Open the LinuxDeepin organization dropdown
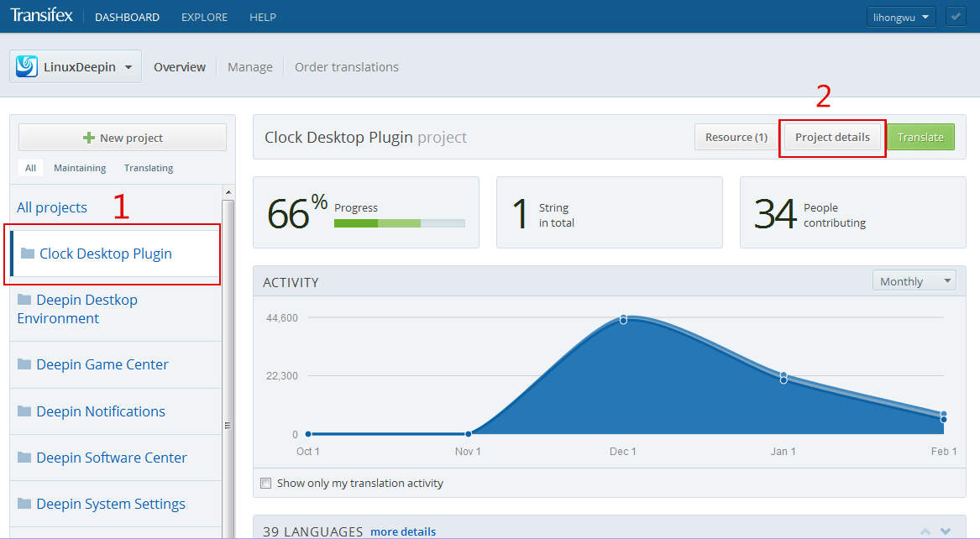The height and width of the screenshot is (539, 980). pos(75,66)
